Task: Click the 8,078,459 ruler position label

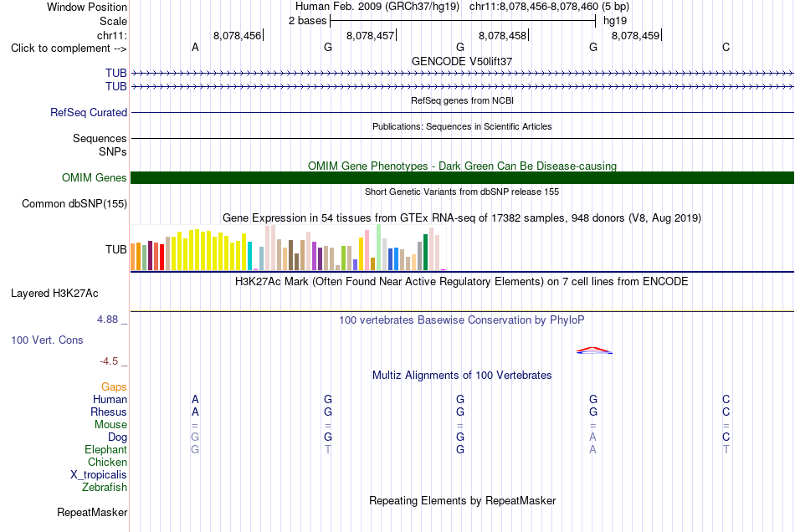Action: tap(635, 35)
